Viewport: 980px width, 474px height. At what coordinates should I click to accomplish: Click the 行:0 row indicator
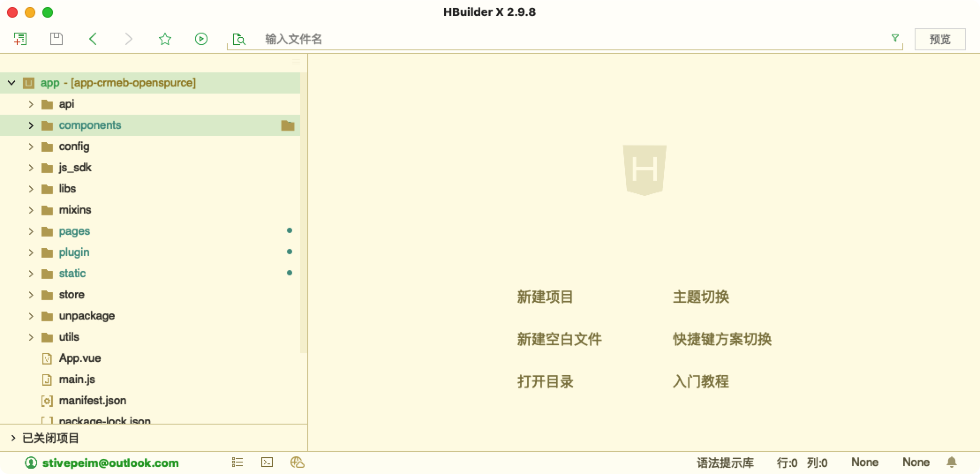pos(787,463)
